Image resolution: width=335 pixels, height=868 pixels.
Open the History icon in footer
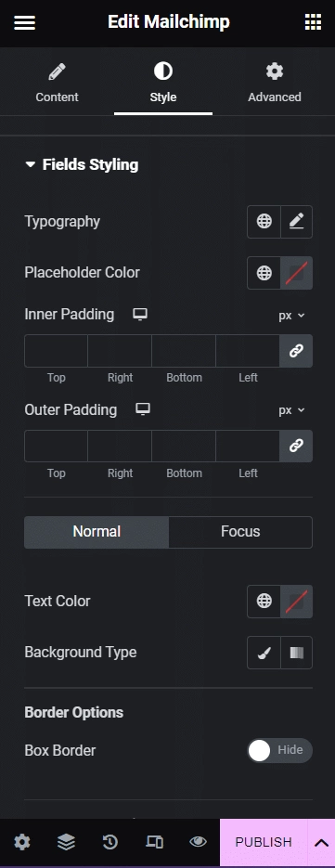110,843
